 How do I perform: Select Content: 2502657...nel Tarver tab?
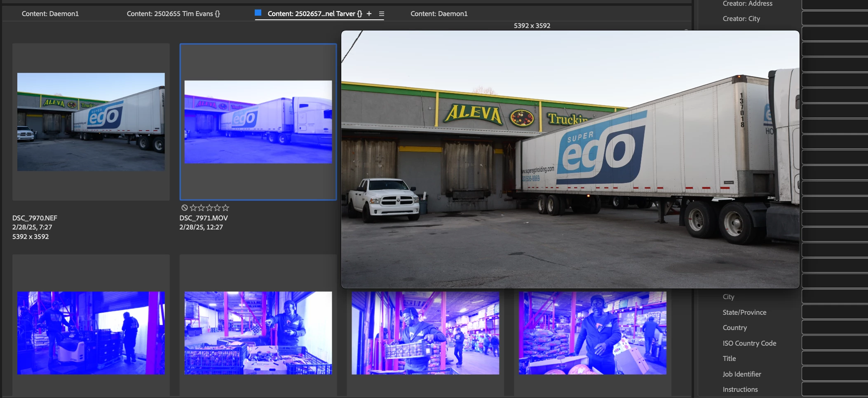pyautogui.click(x=315, y=14)
